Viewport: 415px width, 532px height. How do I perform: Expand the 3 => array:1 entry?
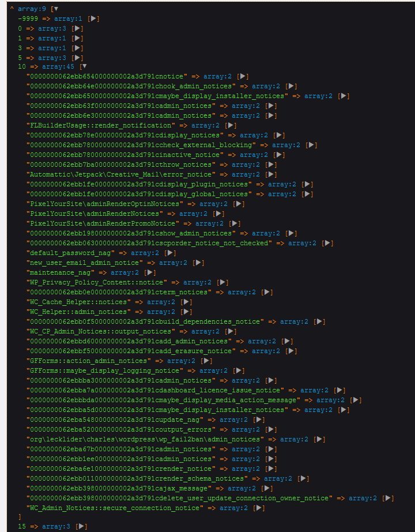click(77, 48)
